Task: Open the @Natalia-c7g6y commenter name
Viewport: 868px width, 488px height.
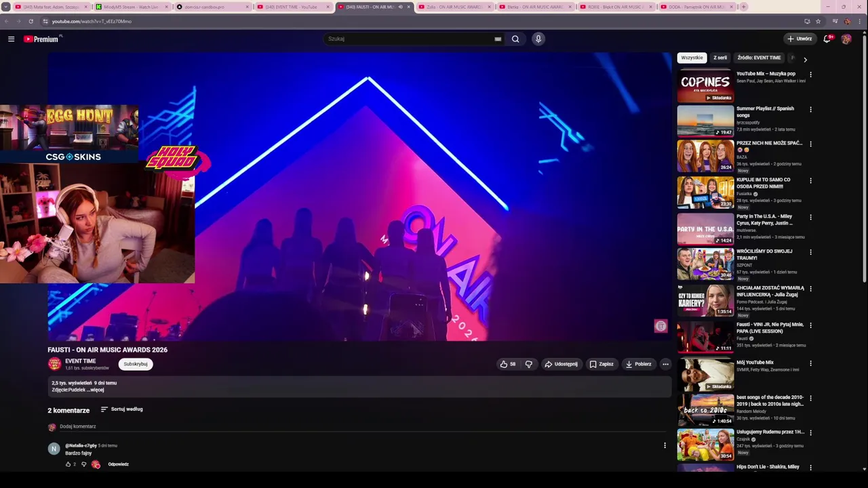Action: click(81, 445)
